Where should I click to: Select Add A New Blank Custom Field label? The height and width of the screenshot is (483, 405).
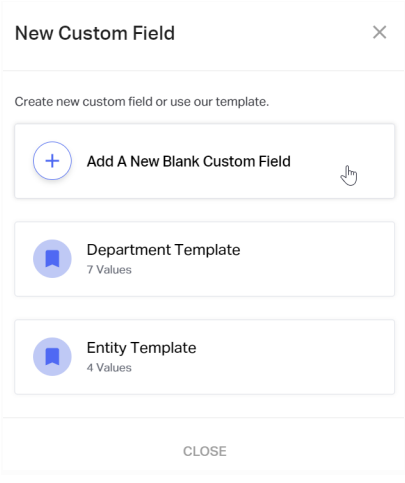pyautogui.click(x=189, y=161)
